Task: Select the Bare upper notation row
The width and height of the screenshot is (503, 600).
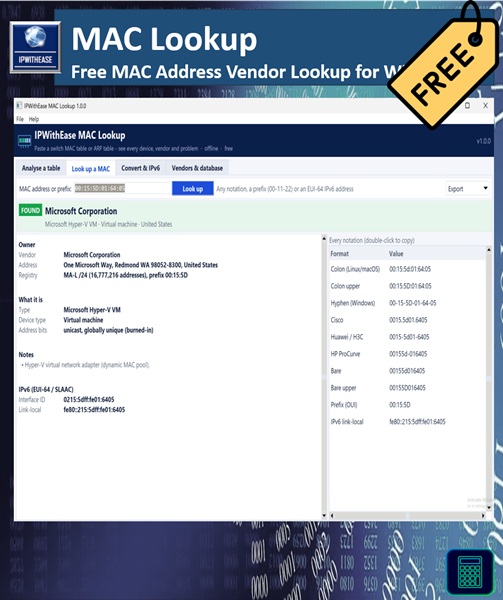Action: pos(407,388)
